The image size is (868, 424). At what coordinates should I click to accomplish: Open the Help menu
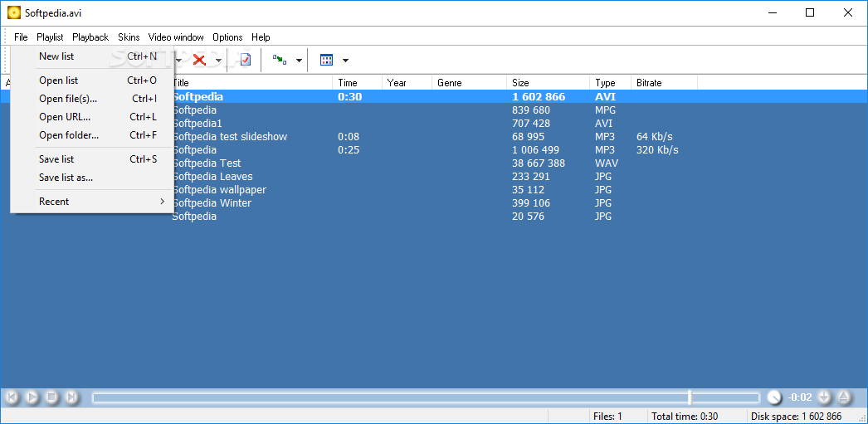point(261,37)
